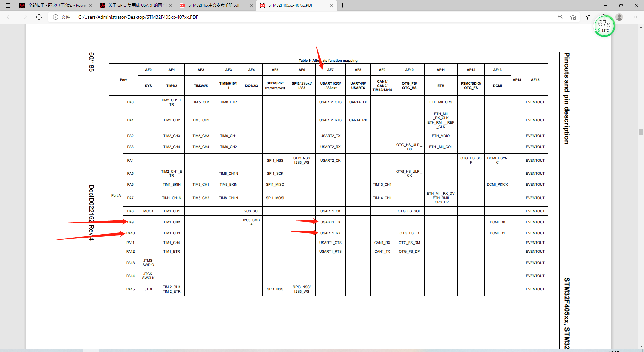
Task: Click the AF15 column header
Action: pos(535,80)
